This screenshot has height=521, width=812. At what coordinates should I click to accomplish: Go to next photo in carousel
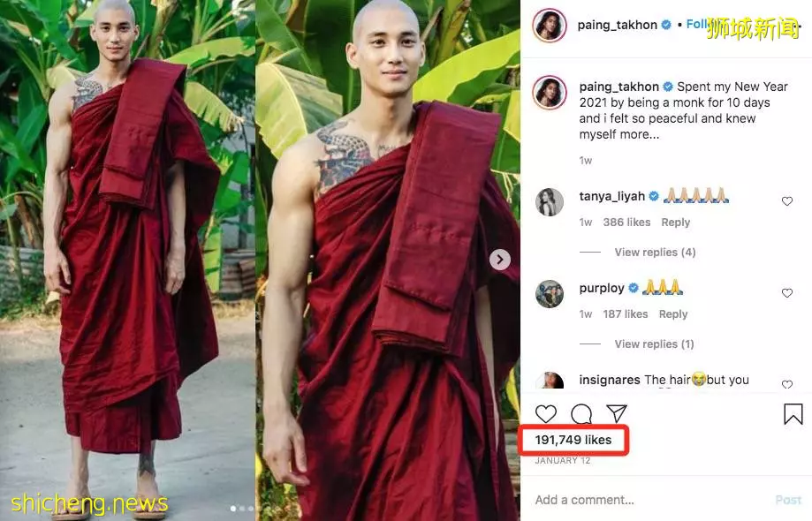coord(500,260)
